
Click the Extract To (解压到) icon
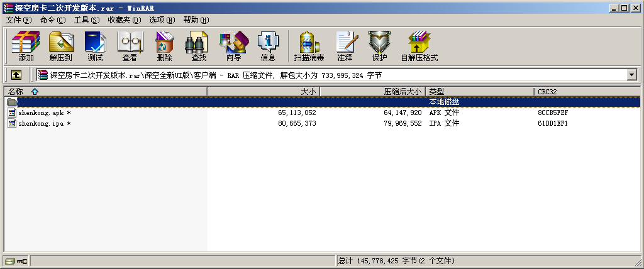coord(60,46)
